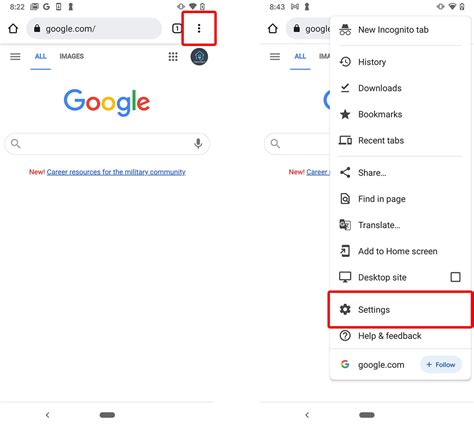Tap the microphone voice search icon

(x=198, y=143)
